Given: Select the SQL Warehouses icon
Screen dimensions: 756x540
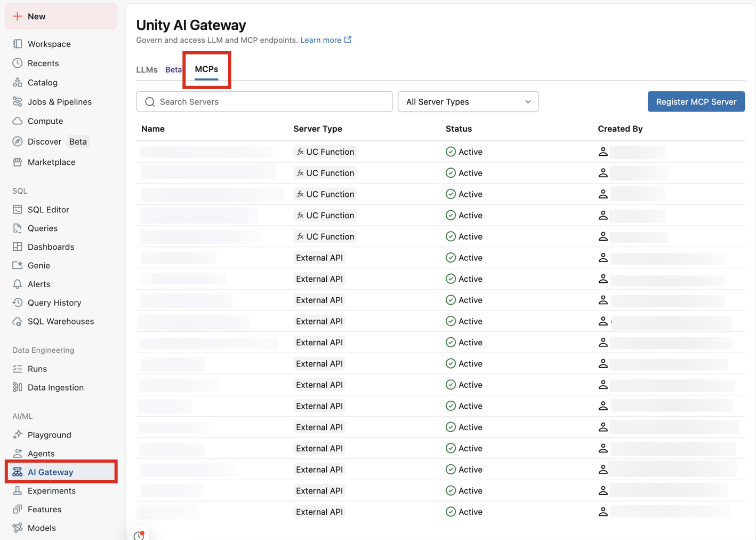Looking at the screenshot, I should coord(18,321).
